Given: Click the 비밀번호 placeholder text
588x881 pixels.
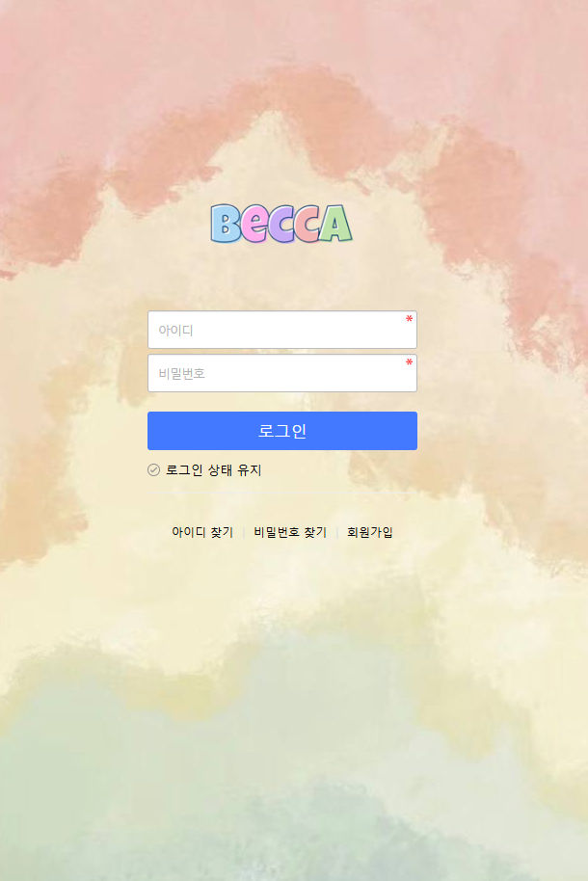Looking at the screenshot, I should 181,374.
